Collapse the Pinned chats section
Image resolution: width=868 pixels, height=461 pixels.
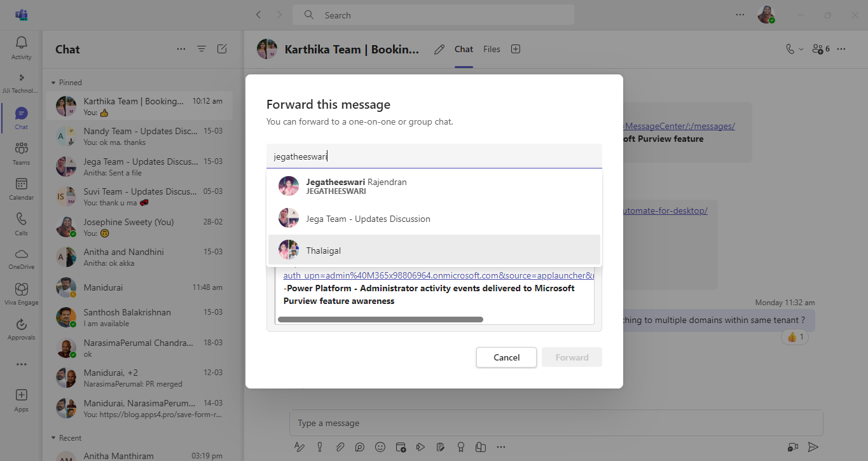[x=54, y=83]
